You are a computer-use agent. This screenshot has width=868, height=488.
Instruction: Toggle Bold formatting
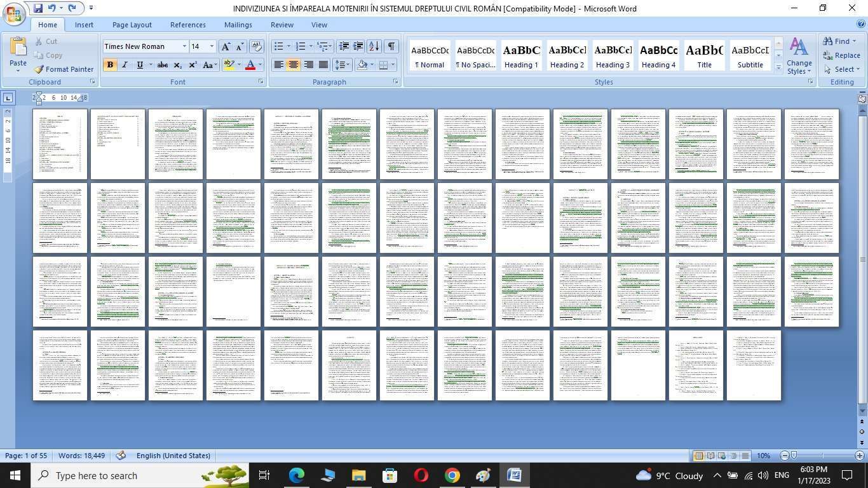pos(110,65)
